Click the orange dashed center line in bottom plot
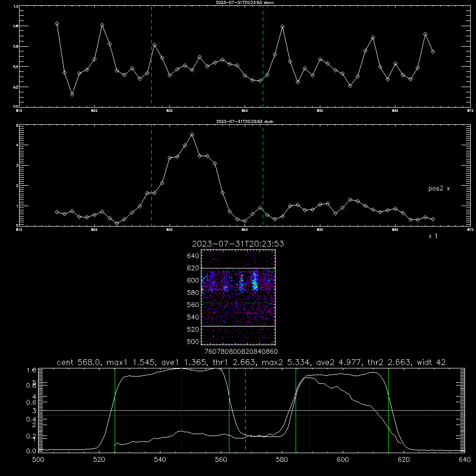The height and width of the screenshot is (476, 476). 245,410
